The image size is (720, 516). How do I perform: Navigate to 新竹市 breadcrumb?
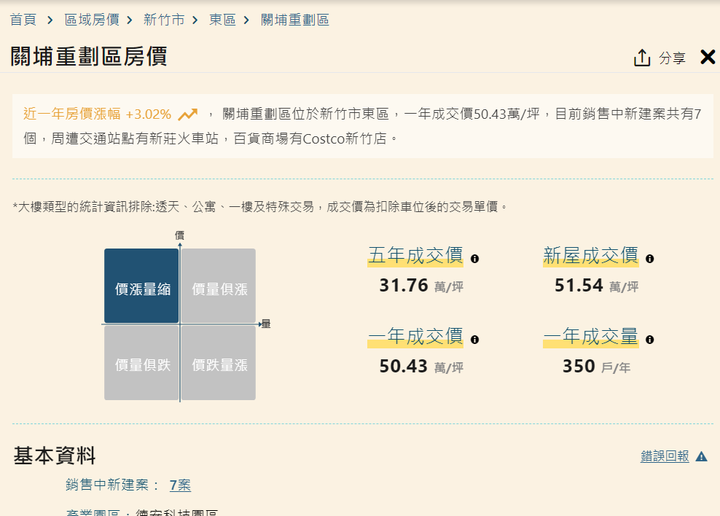point(164,20)
